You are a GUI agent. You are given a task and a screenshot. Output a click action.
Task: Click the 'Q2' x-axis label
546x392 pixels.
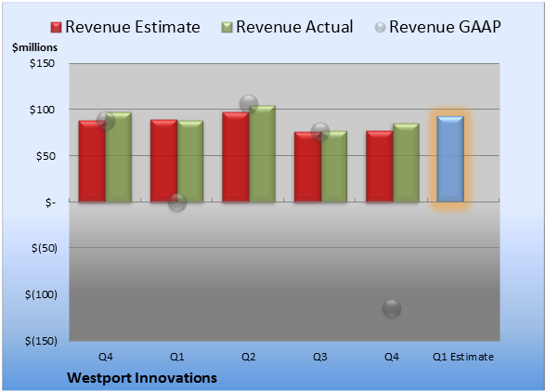(249, 357)
